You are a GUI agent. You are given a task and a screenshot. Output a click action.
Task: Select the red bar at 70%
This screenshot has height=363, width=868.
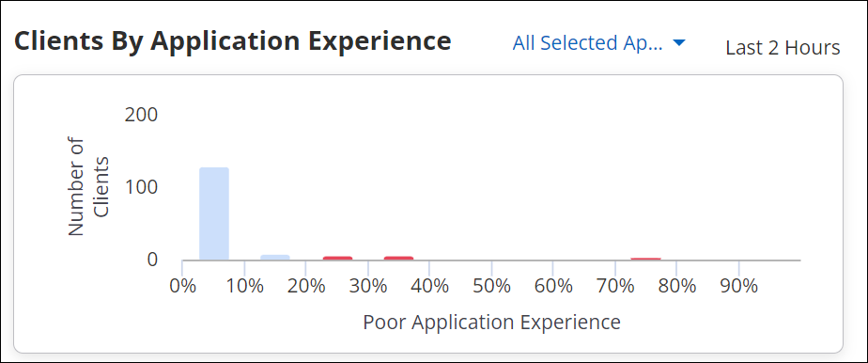[646, 259]
